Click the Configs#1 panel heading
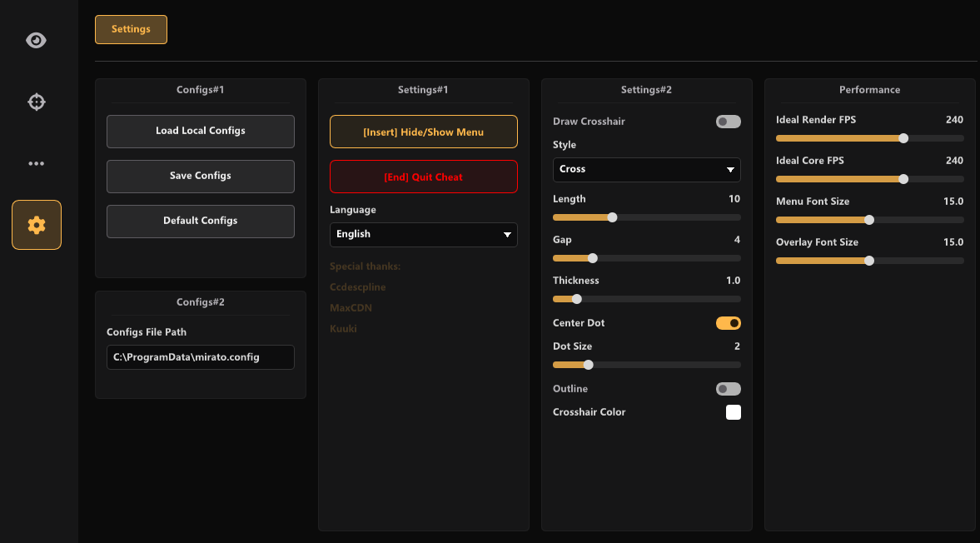 point(200,89)
